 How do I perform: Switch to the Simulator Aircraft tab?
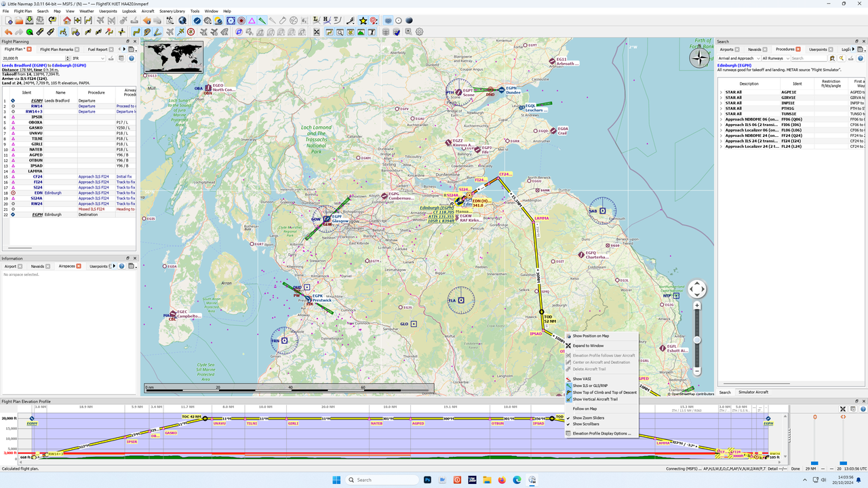(753, 392)
